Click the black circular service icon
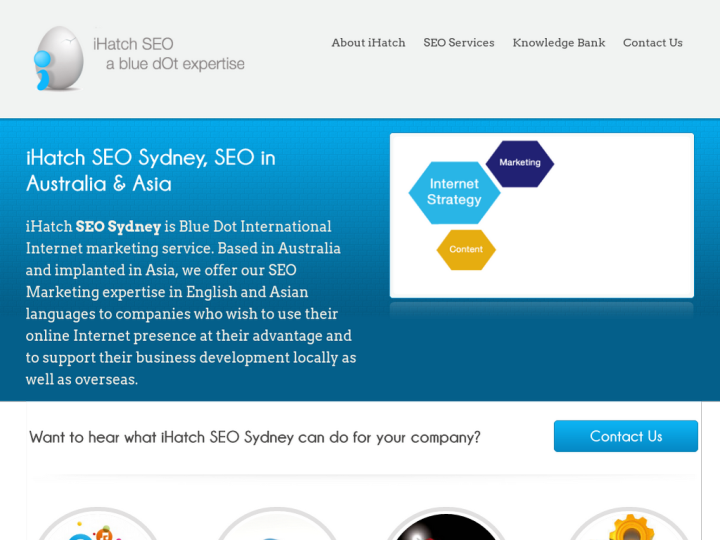 tap(446, 525)
